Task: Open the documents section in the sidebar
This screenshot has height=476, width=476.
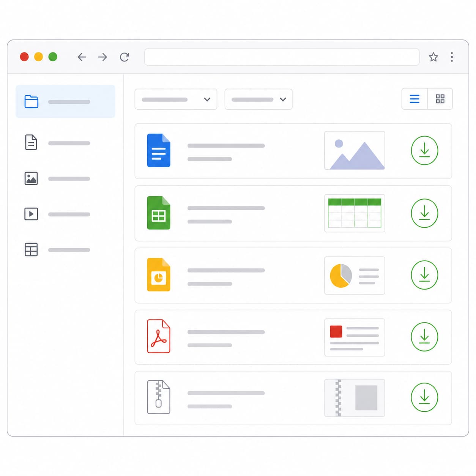Action: pyautogui.click(x=57, y=143)
